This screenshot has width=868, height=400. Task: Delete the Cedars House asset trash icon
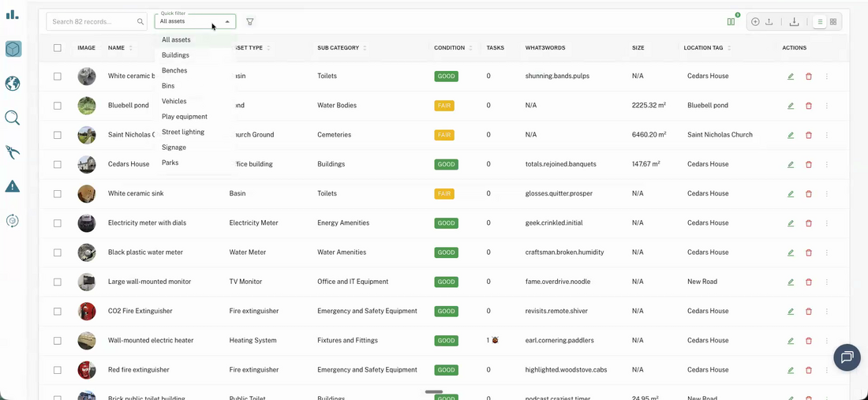809,164
